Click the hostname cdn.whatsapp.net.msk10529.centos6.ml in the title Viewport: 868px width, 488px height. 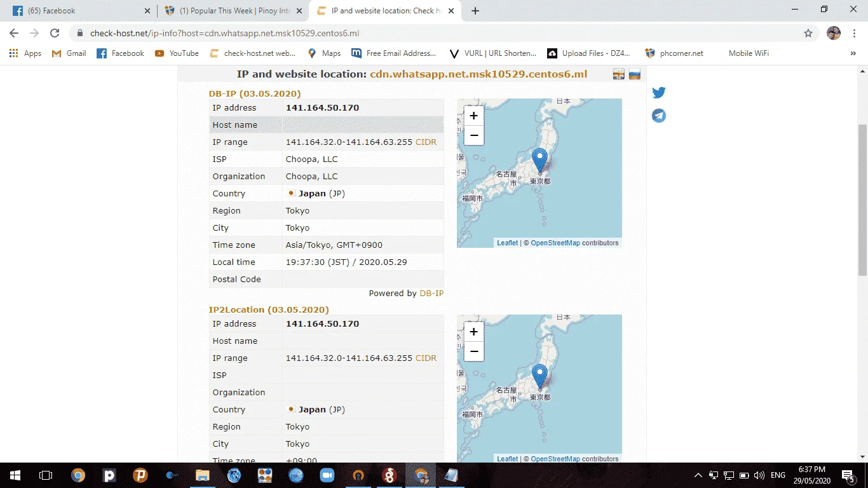click(x=478, y=74)
